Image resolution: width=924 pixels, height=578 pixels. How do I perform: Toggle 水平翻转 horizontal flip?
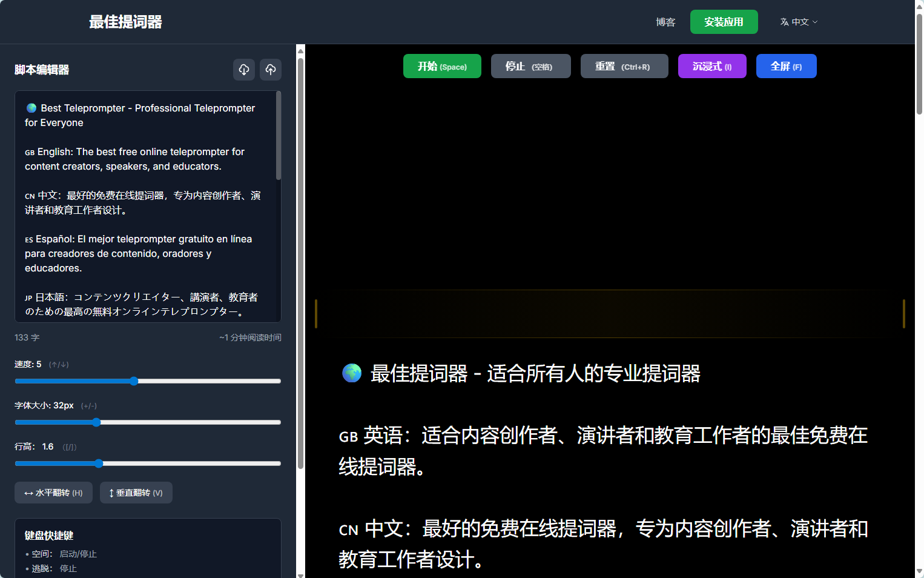[x=53, y=493]
